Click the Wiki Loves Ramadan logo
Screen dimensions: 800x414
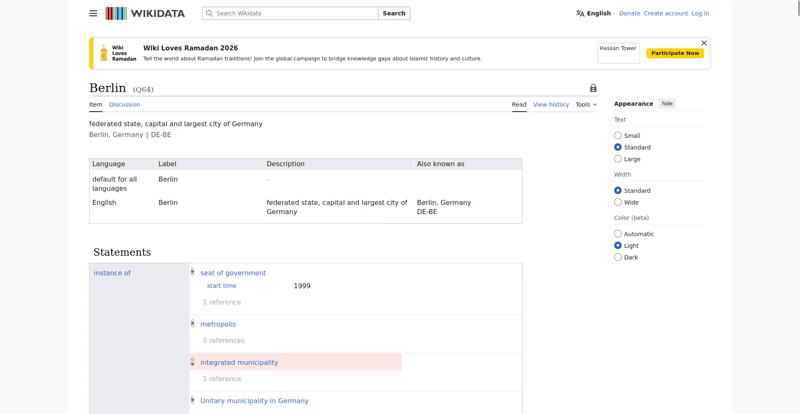118,53
